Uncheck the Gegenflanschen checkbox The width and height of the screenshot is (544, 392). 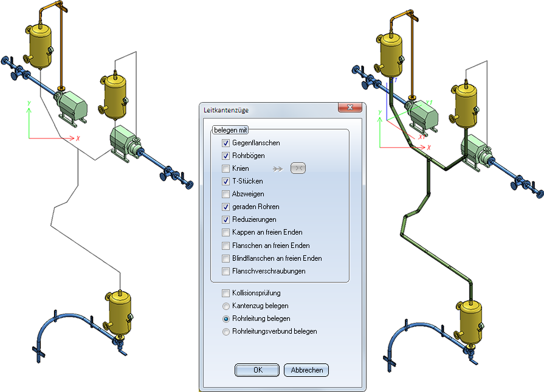click(226, 143)
